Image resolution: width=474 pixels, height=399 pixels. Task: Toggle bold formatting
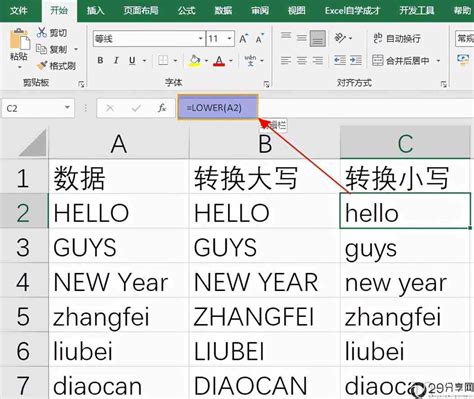pyautogui.click(x=100, y=60)
